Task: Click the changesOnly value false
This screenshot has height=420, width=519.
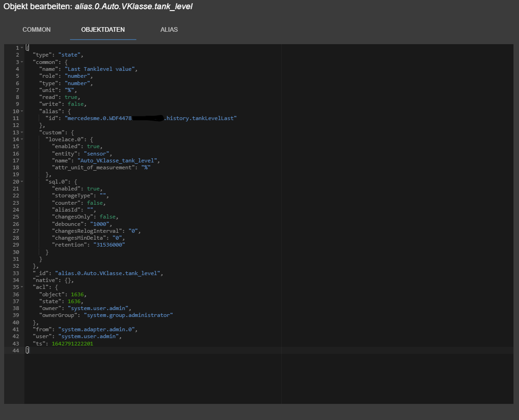Action: 108,217
